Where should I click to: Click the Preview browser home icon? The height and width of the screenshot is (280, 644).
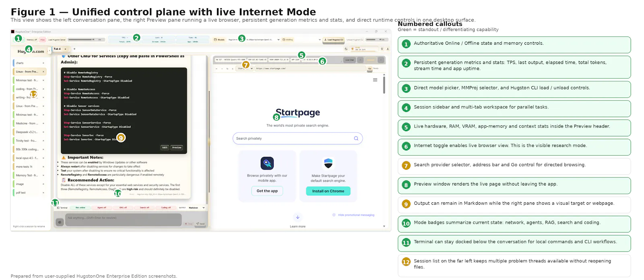tap(233, 69)
